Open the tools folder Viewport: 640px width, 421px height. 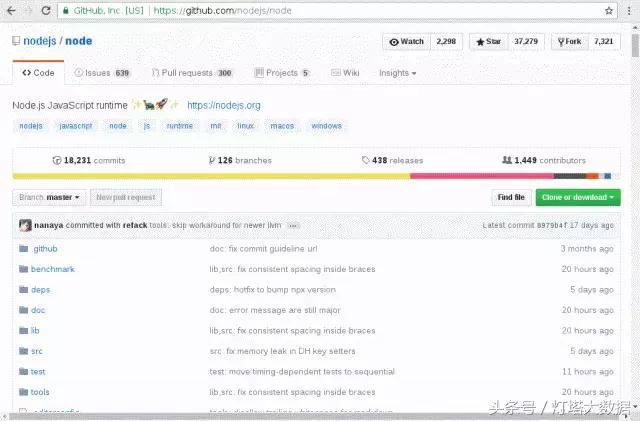40,392
